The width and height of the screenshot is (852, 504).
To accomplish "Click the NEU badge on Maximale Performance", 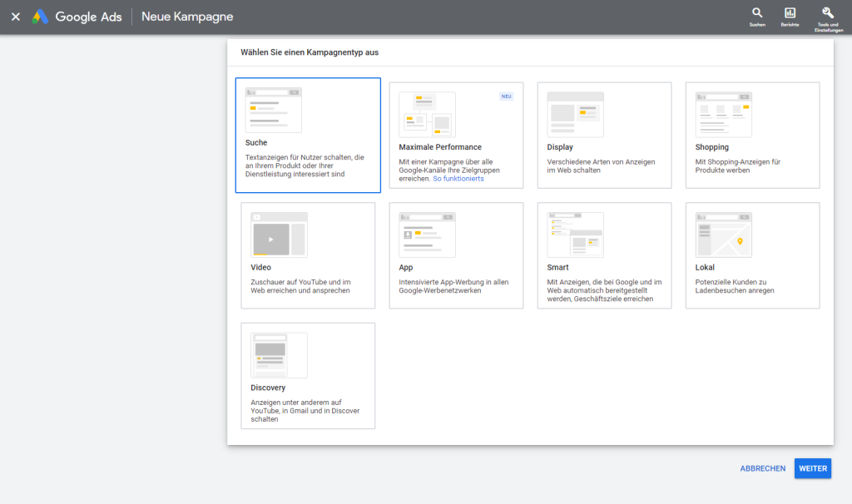I will pos(506,96).
